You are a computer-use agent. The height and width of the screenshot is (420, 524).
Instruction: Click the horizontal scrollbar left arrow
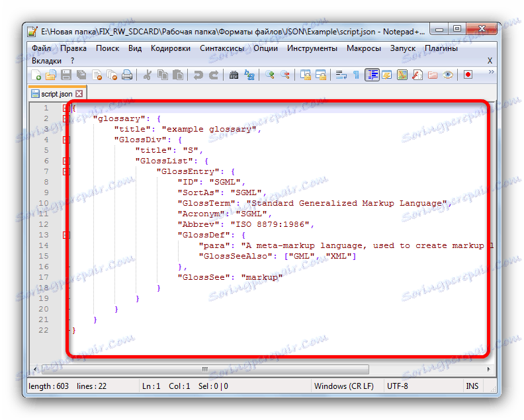coord(35,369)
